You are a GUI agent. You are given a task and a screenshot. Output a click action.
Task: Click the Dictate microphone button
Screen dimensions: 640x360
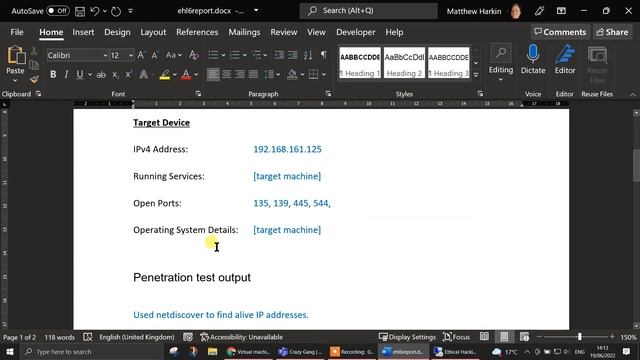tap(533, 60)
